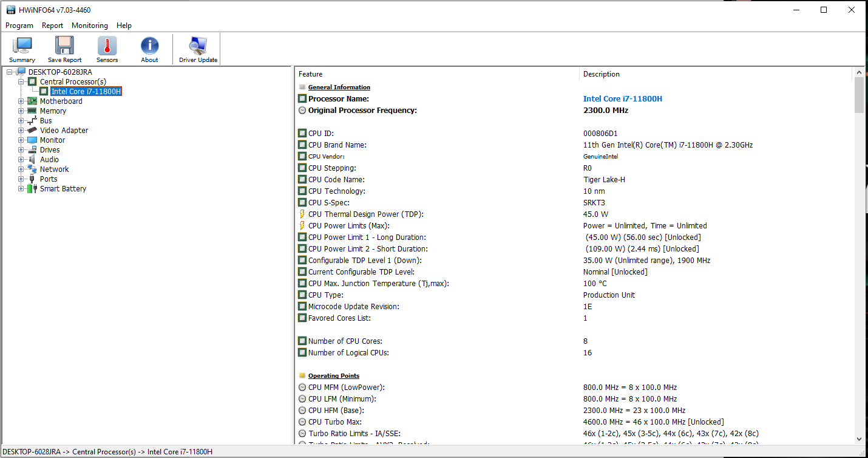868x458 pixels.
Task: Open the Program menu
Action: pyautogui.click(x=19, y=26)
